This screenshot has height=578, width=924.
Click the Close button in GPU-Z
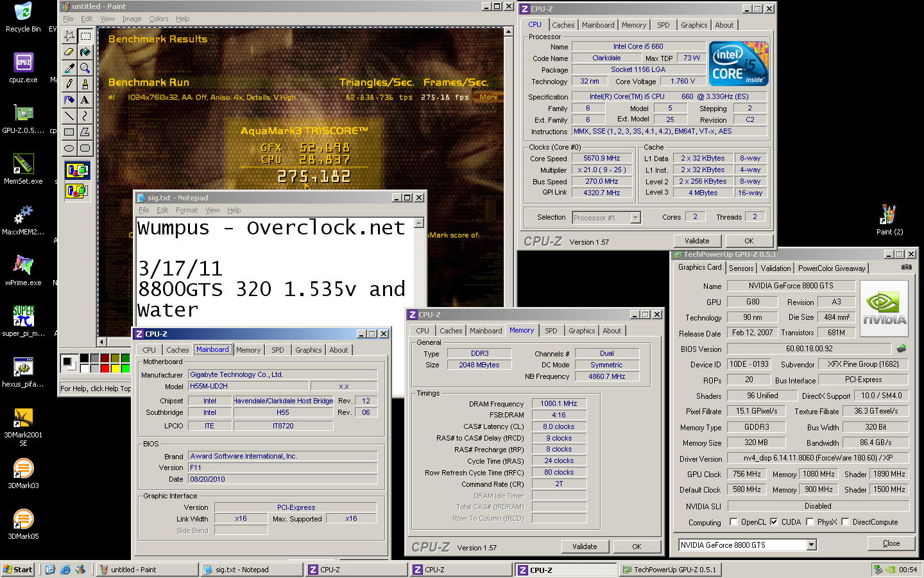tap(891, 543)
